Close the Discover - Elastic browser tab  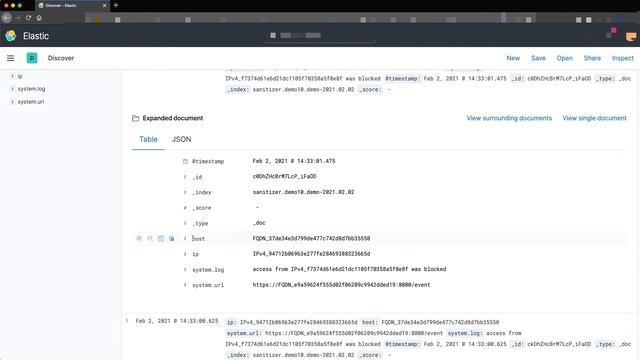point(104,6)
